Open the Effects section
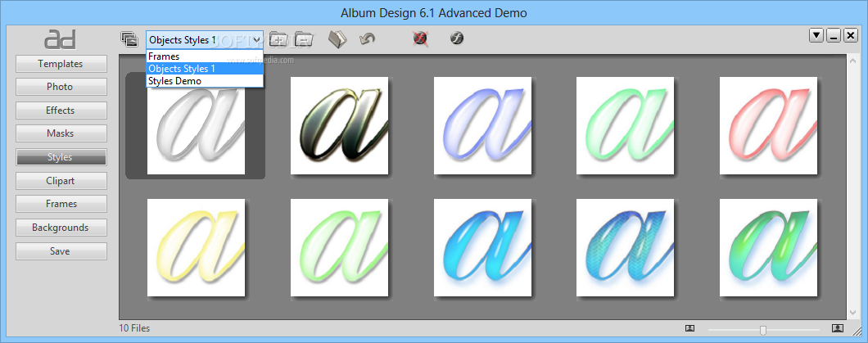The image size is (868, 343). click(61, 110)
